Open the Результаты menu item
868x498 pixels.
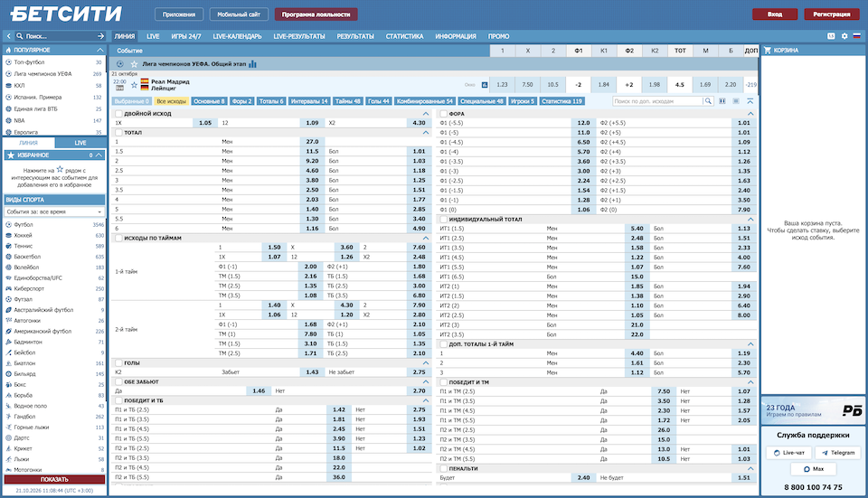click(x=355, y=36)
